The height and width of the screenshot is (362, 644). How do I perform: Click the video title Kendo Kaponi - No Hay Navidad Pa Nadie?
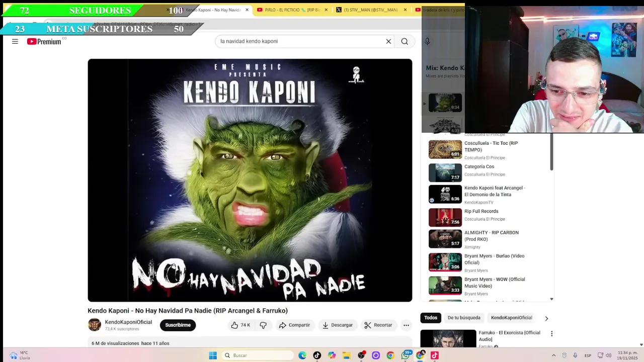point(188,311)
